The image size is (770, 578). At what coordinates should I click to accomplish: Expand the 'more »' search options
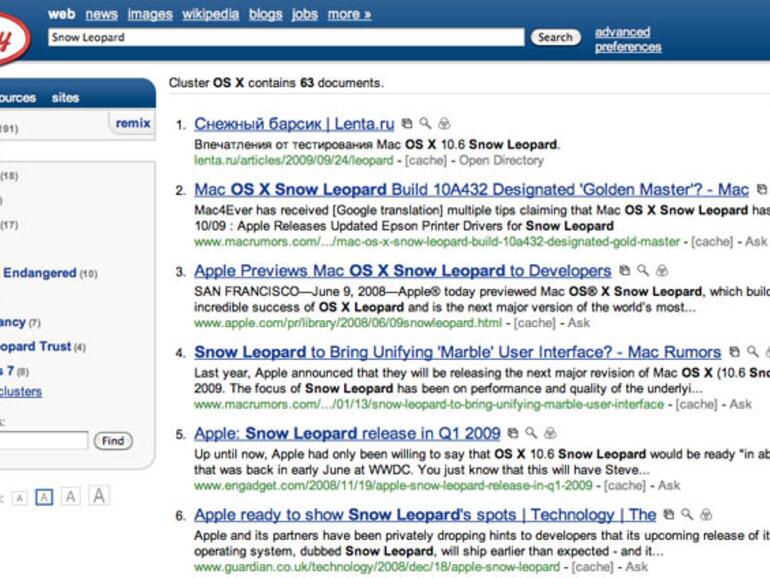[x=349, y=14]
